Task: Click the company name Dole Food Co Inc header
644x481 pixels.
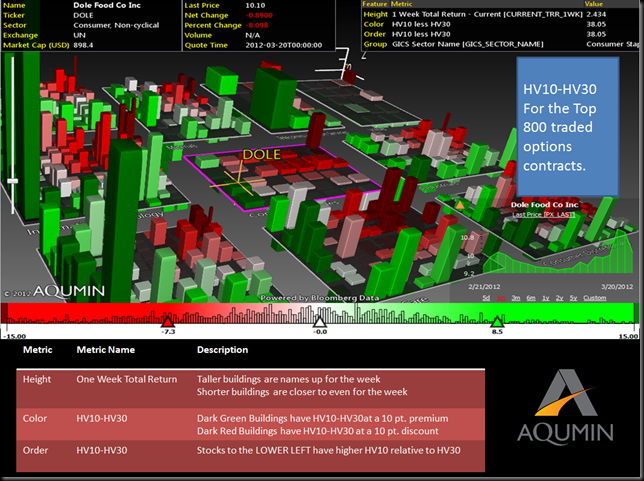Action: [x=107, y=5]
